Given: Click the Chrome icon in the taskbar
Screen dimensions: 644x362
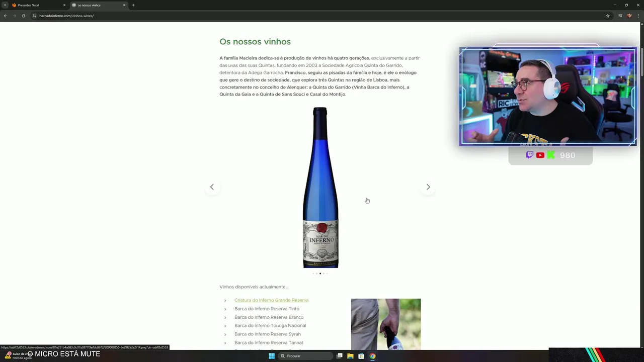Looking at the screenshot, I should click(x=372, y=356).
